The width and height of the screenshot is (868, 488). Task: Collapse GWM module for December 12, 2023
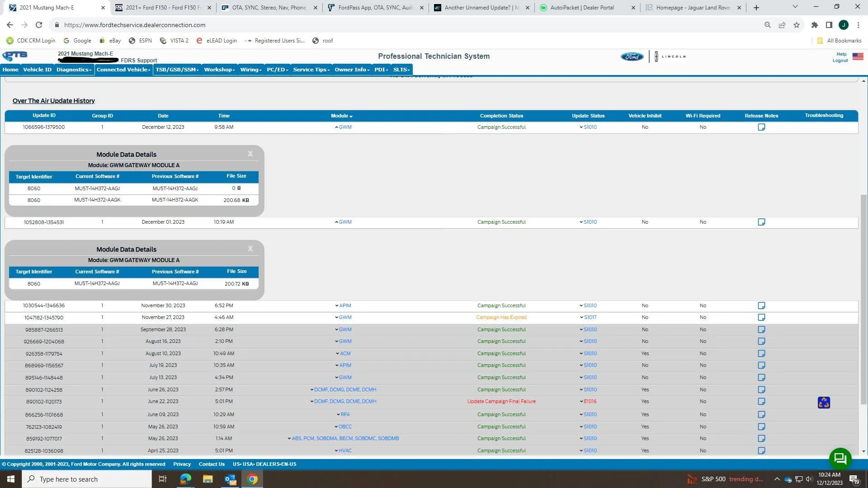pyautogui.click(x=343, y=127)
